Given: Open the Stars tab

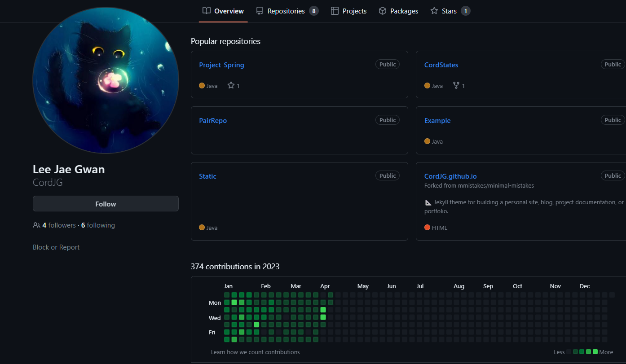Looking at the screenshot, I should pyautogui.click(x=450, y=11).
